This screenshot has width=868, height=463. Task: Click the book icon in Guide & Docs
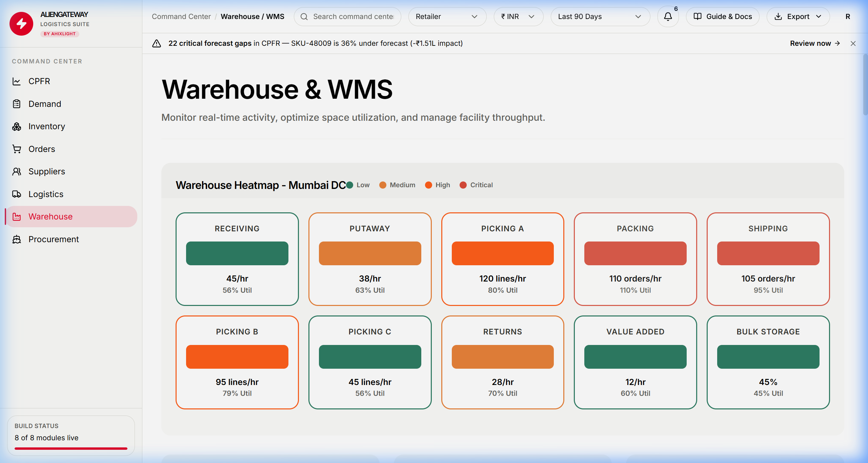[698, 17]
